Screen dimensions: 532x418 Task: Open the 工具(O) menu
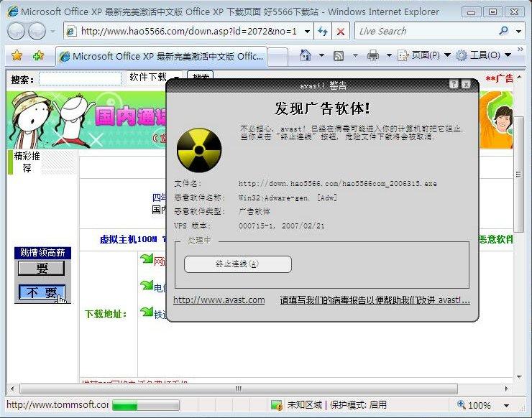click(483, 55)
